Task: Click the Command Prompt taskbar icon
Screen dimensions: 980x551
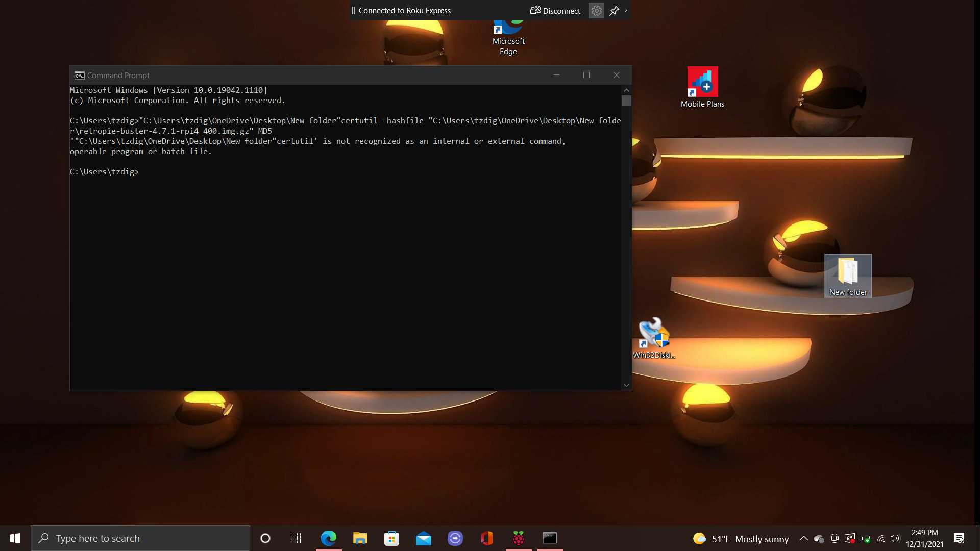Action: pyautogui.click(x=550, y=538)
